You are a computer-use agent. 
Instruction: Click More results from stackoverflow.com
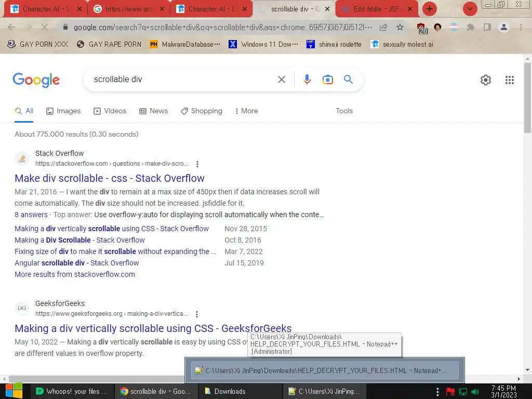point(75,274)
